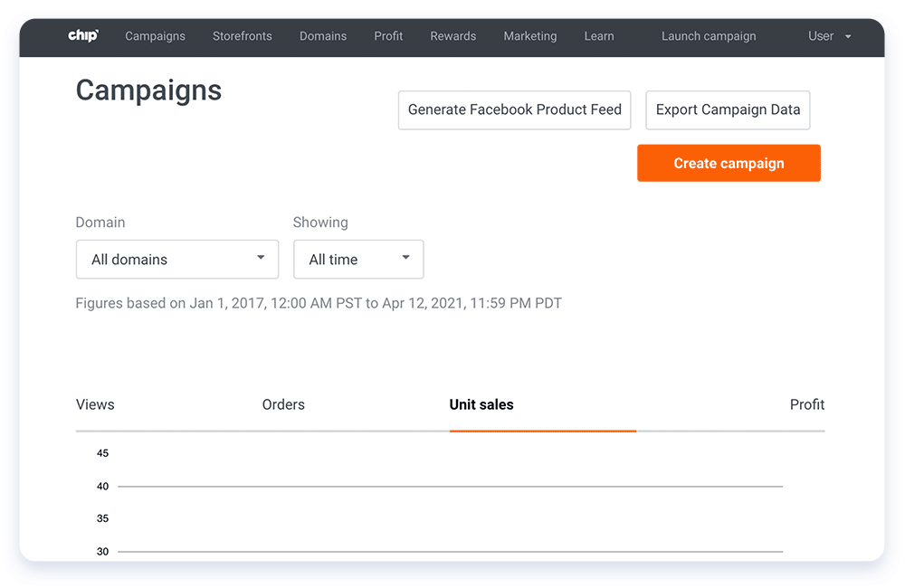This screenshot has width=905, height=588.
Task: Select the Unit sales tab
Action: point(481,404)
